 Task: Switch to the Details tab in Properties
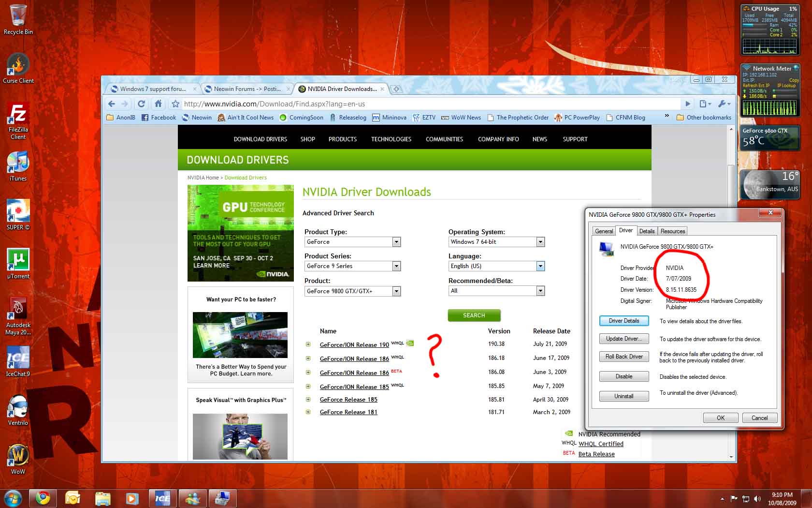point(647,231)
